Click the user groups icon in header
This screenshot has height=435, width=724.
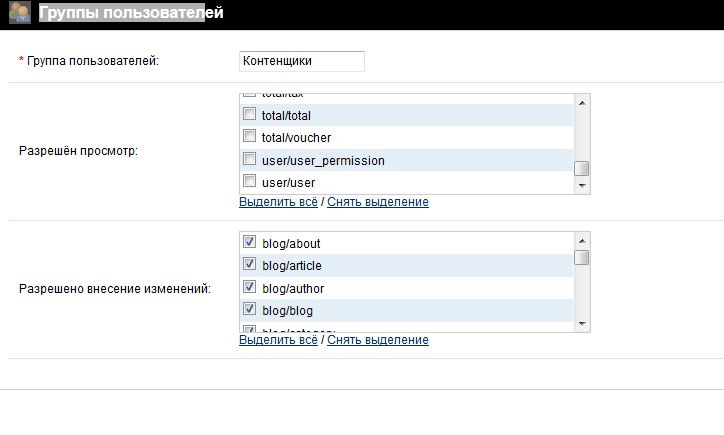click(19, 14)
